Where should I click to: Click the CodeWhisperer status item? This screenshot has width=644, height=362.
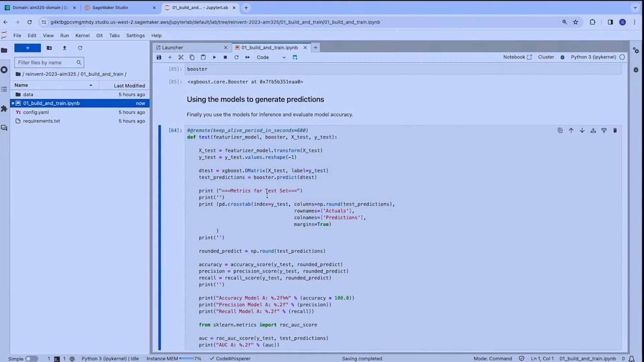(229, 358)
